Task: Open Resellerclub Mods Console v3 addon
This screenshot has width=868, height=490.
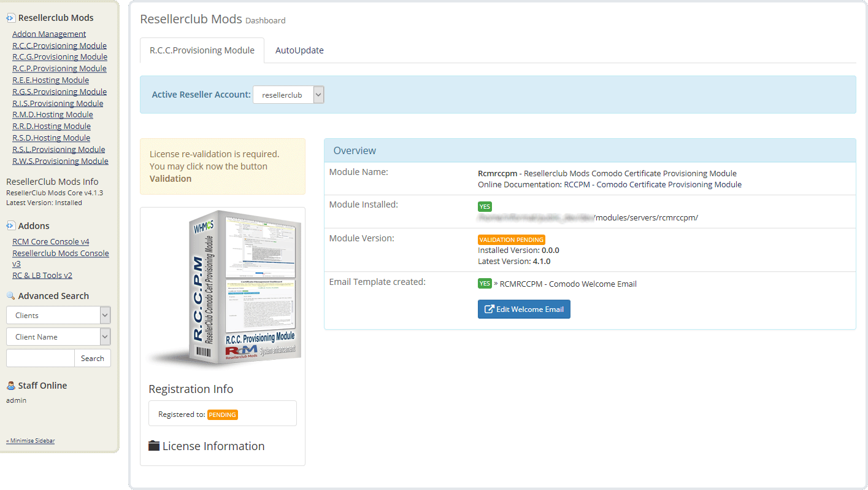Action: click(x=60, y=258)
